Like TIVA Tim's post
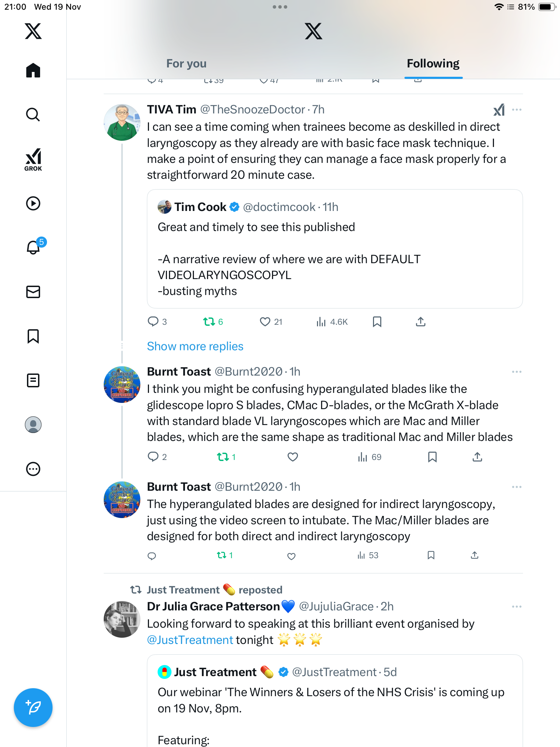This screenshot has height=747, width=560. point(265,322)
